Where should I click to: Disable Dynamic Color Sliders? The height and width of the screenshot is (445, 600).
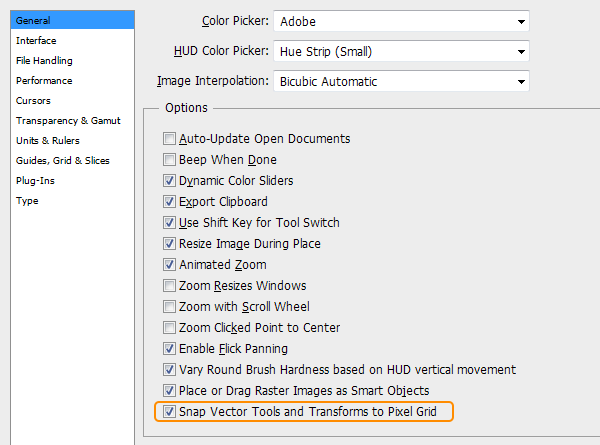pos(170,181)
